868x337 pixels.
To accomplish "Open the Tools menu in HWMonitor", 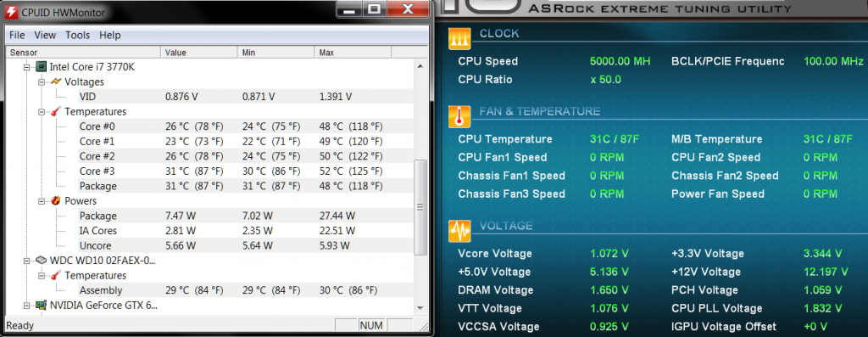I will [x=77, y=35].
